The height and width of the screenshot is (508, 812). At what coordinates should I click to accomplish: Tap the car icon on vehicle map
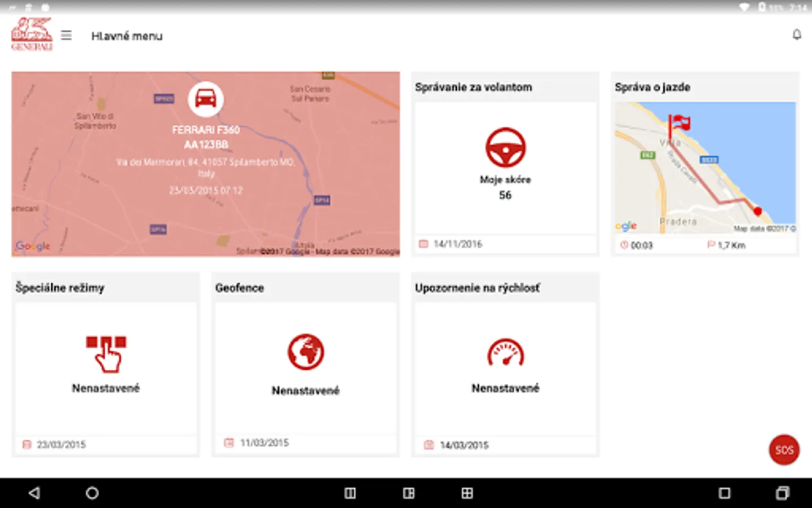click(206, 99)
